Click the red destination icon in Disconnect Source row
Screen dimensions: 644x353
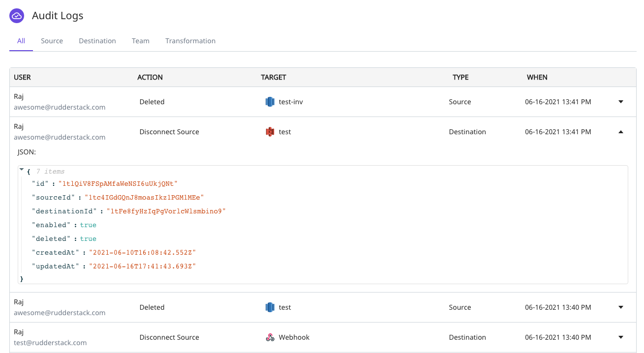pyautogui.click(x=270, y=131)
